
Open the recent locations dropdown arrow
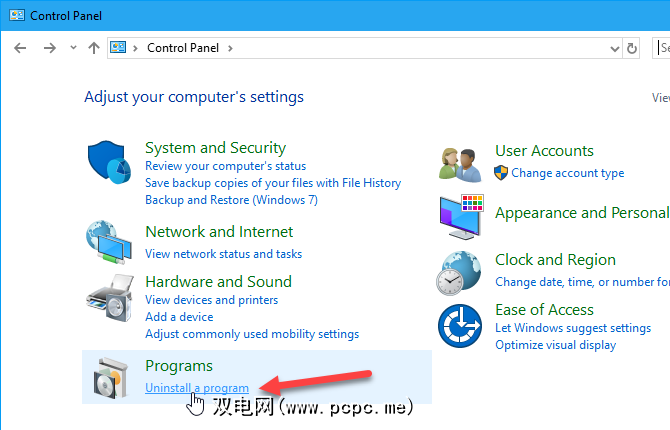[x=73, y=48]
